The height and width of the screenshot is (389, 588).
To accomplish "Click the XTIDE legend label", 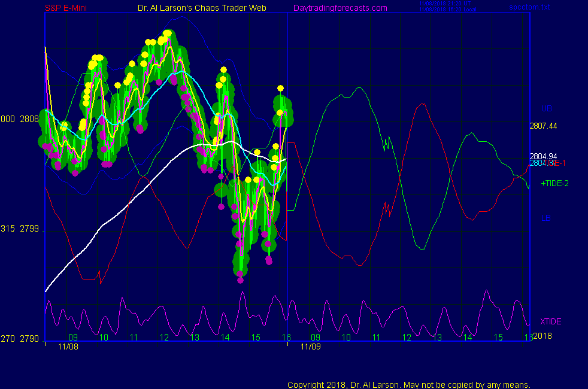I will (551, 321).
